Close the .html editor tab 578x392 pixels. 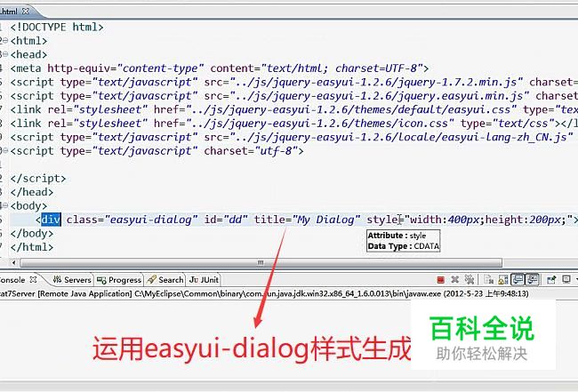(26, 11)
